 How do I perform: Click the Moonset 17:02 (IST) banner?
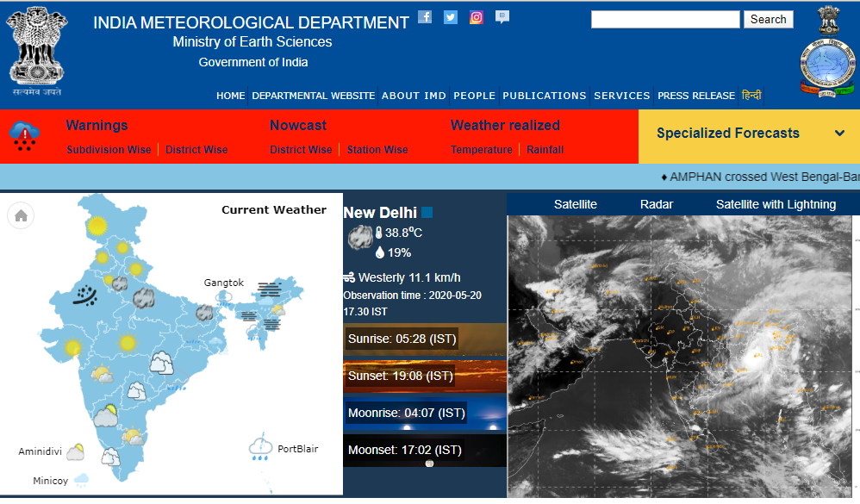425,451
